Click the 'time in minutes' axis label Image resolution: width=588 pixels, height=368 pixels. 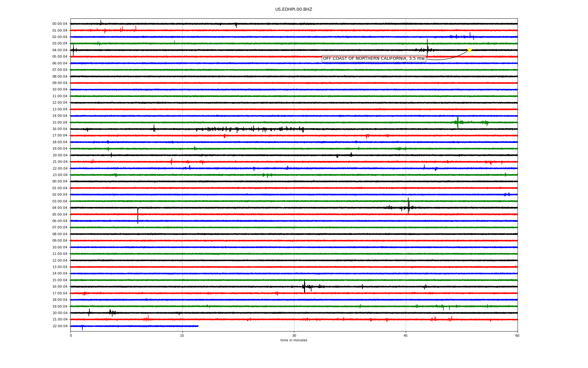294,340
